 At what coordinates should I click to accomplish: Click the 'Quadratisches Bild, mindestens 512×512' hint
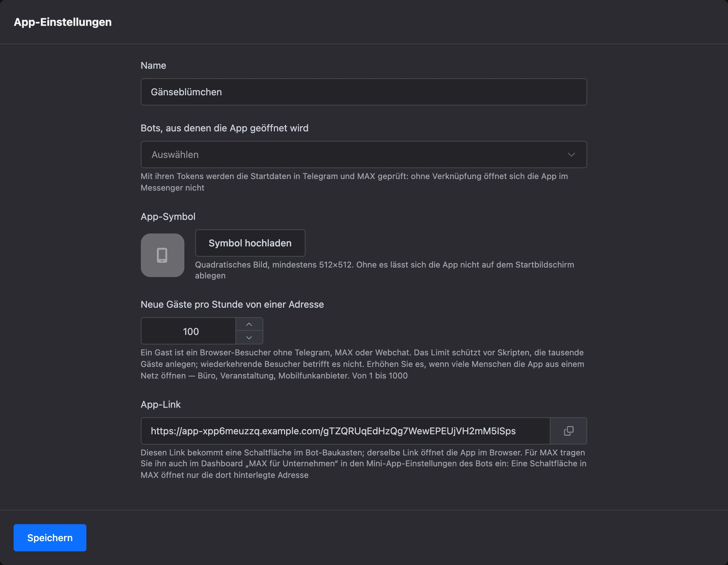384,270
